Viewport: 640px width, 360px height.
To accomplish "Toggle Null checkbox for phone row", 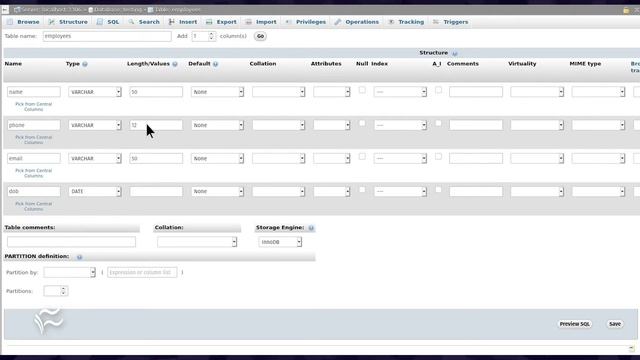I will pyautogui.click(x=362, y=123).
